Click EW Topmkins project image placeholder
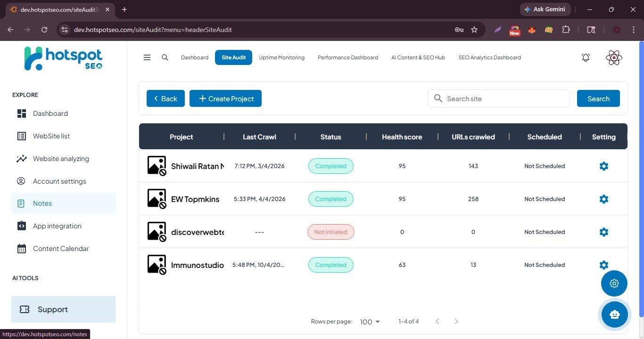The height and width of the screenshot is (339, 644). pos(157,199)
